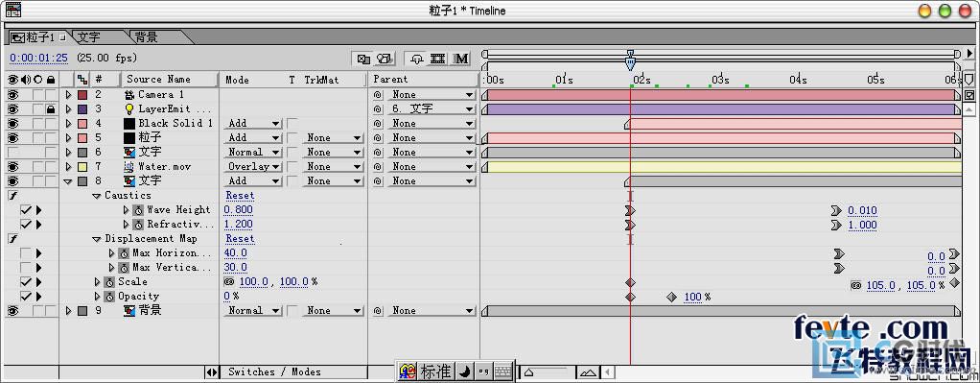Reset Caustics effect
Image resolution: width=980 pixels, height=383 pixels.
pos(240,196)
